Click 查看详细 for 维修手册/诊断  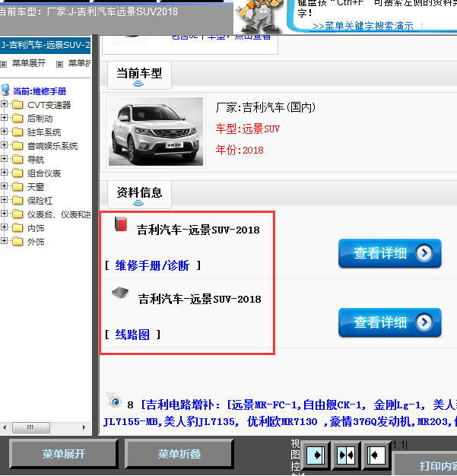[389, 253]
